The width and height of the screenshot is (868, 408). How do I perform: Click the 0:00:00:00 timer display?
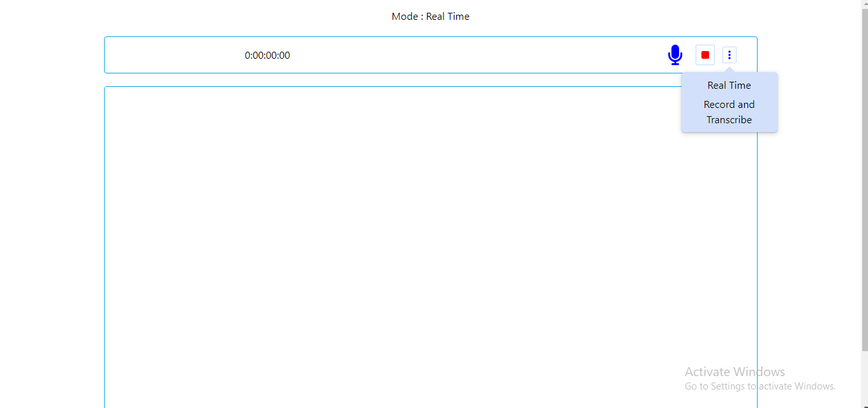267,56
